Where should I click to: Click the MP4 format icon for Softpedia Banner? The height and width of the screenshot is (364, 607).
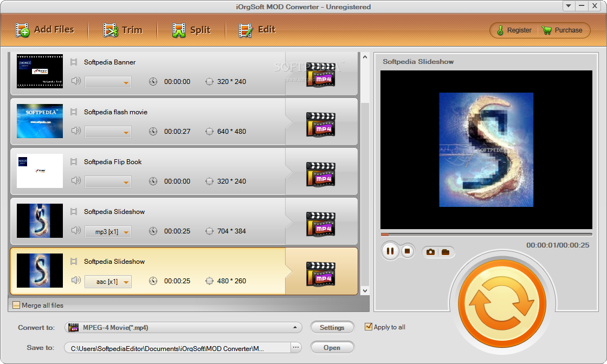320,75
